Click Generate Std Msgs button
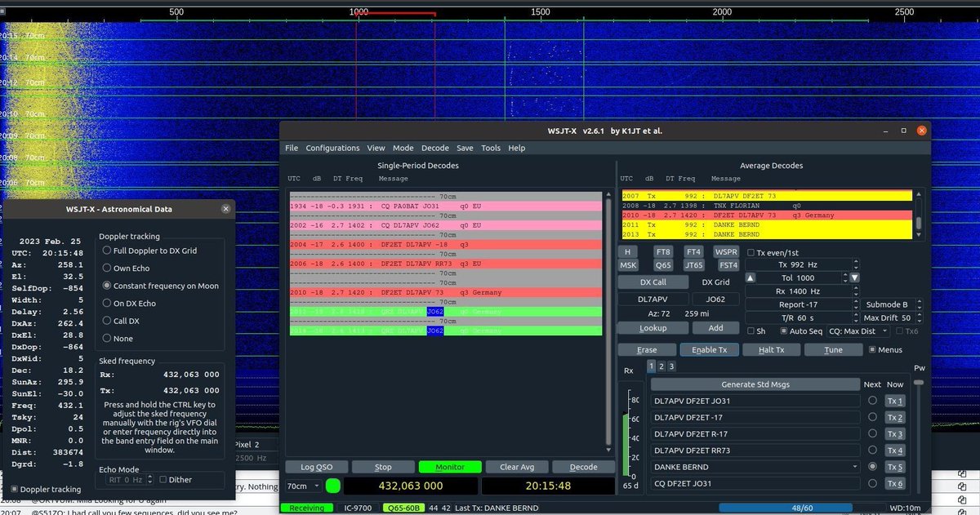The height and width of the screenshot is (515, 980). (x=754, y=384)
